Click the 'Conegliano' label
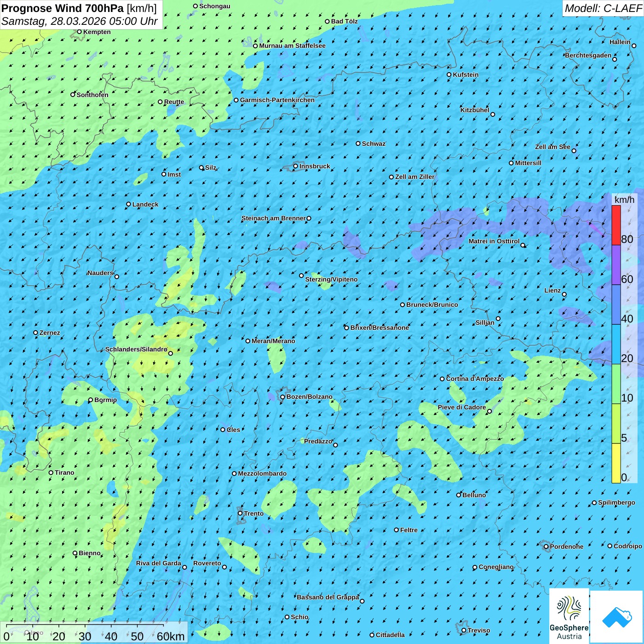Image resolution: width=644 pixels, height=644 pixels. [496, 567]
